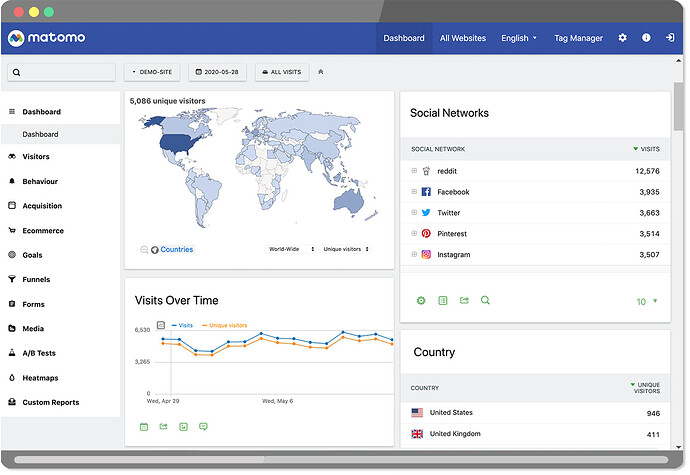Click the vertical scrollbar thumb on the right

tap(678, 106)
